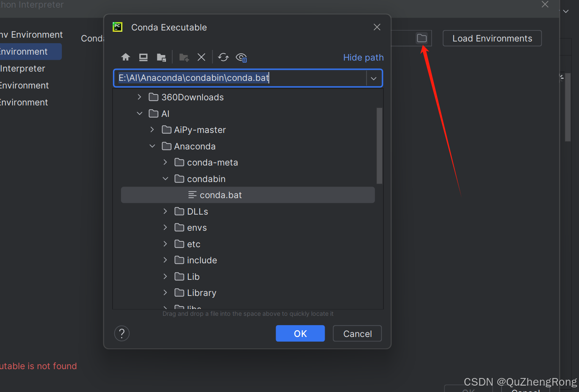
Task: Click the Home directory icon
Action: point(125,57)
